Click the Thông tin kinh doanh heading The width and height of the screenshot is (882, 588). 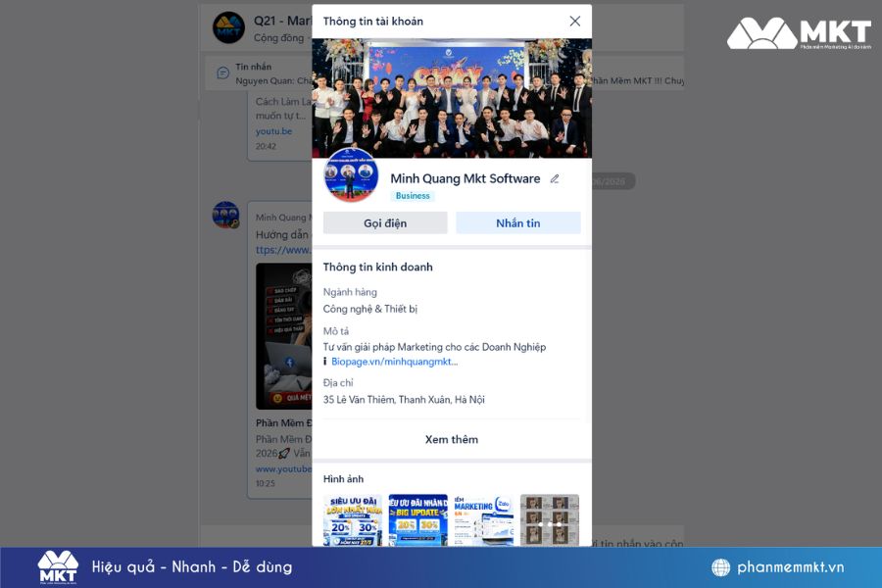pyautogui.click(x=377, y=268)
